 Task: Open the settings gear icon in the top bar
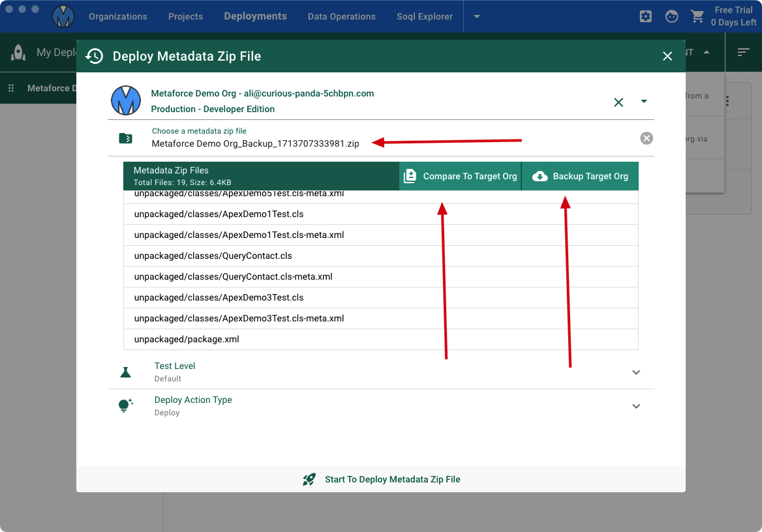coord(645,16)
